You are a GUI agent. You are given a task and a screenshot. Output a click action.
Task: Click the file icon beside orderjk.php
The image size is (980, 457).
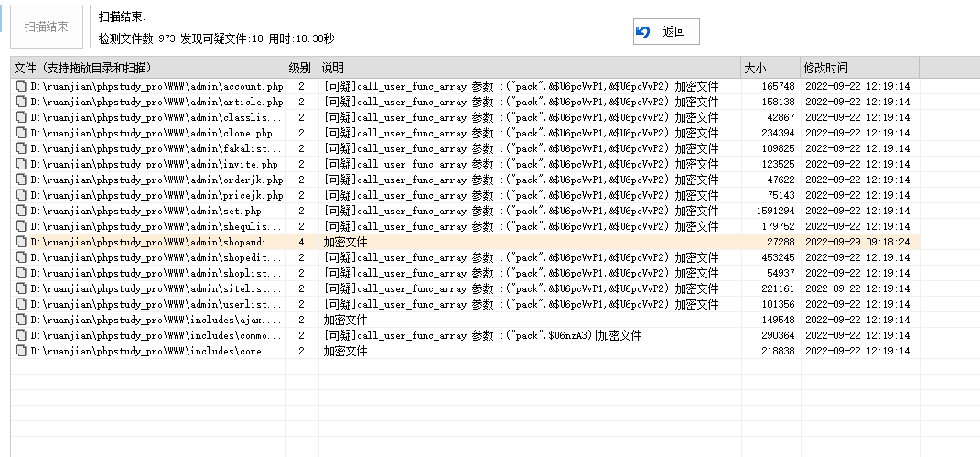pos(21,180)
